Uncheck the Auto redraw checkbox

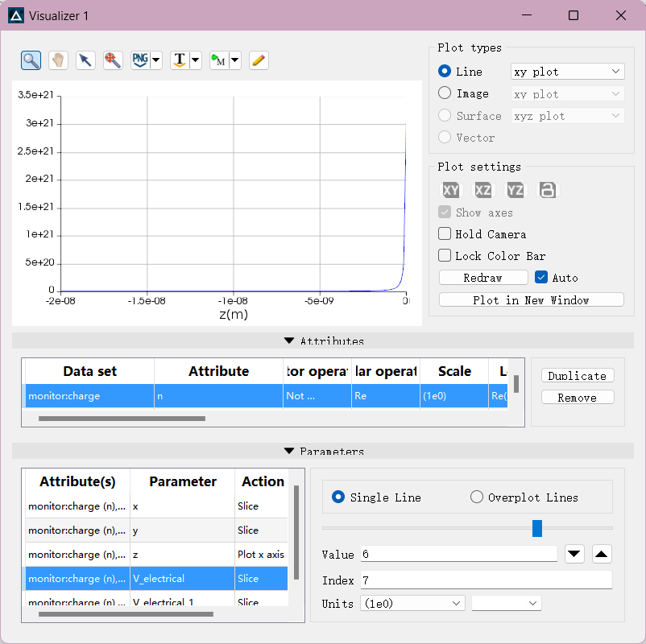coord(541,278)
